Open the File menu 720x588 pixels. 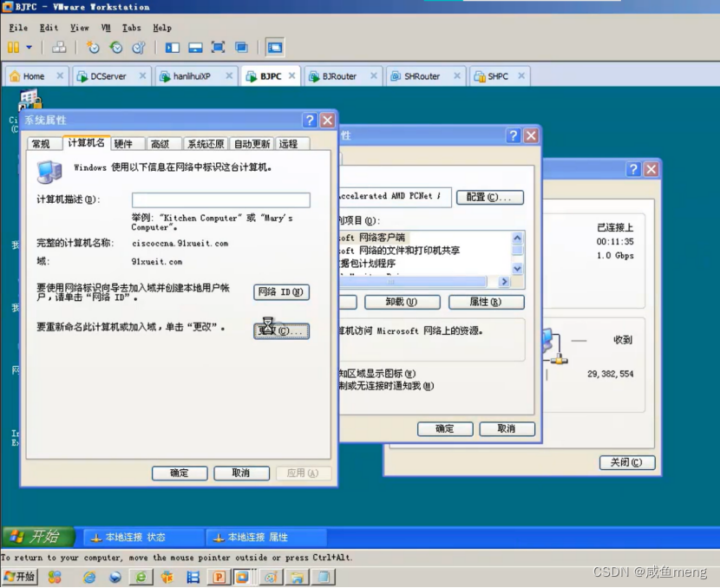(x=18, y=28)
